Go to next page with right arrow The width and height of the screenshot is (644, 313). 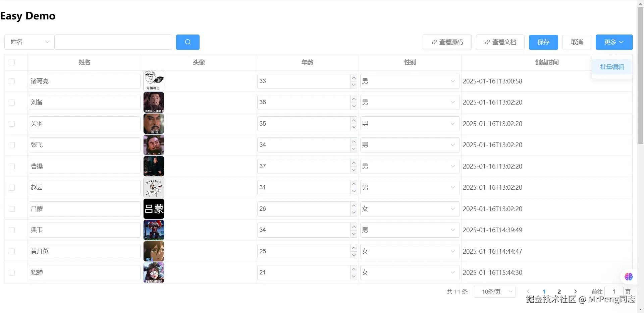(575, 292)
